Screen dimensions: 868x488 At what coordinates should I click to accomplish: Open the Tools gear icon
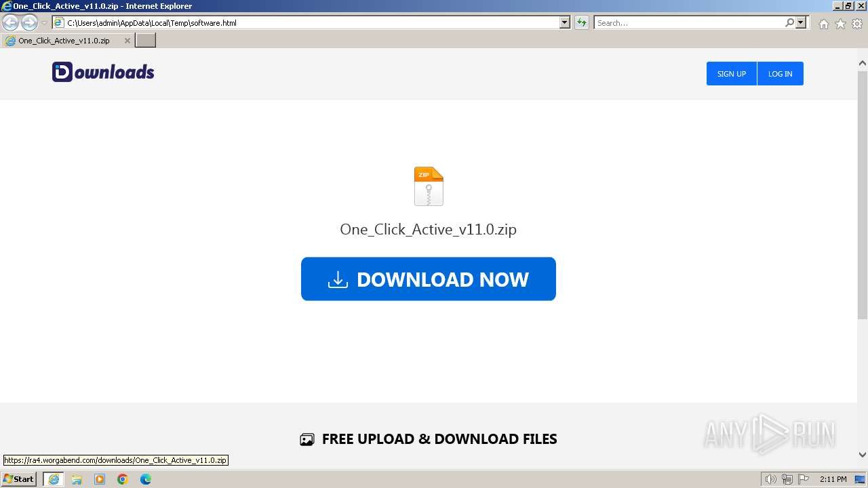[x=857, y=24]
